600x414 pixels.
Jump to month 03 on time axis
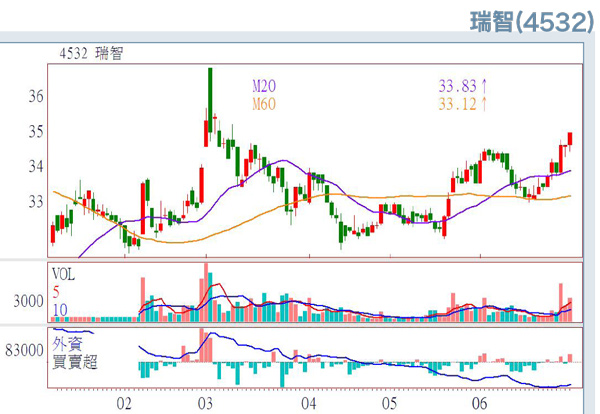click(x=204, y=403)
